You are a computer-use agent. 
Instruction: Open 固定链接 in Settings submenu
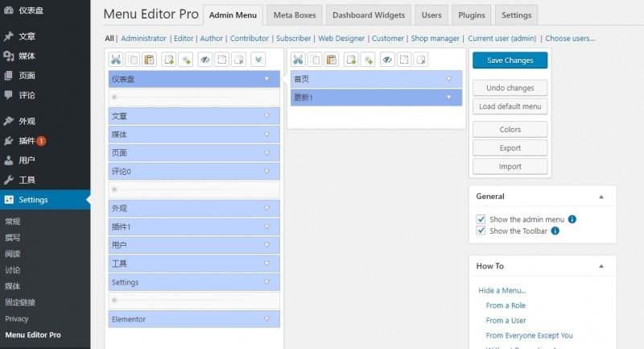[20, 302]
